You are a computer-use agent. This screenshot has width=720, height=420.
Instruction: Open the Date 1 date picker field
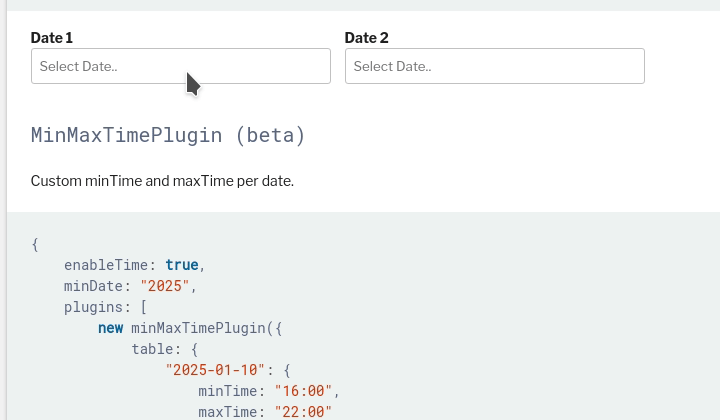181,66
